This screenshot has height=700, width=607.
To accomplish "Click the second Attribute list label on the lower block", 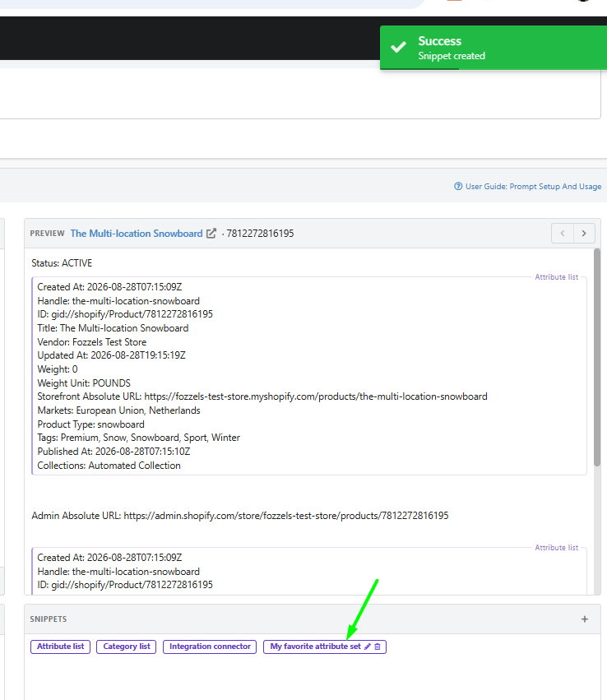I will pos(557,547).
